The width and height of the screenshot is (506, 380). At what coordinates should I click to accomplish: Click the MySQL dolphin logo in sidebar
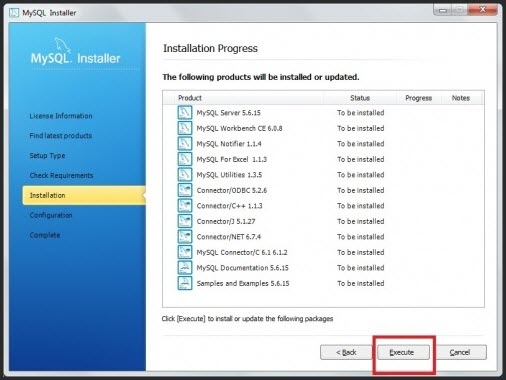point(63,45)
